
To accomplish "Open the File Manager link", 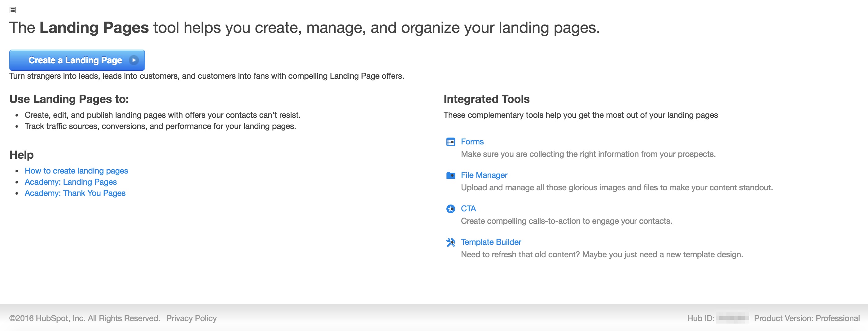I will (484, 175).
